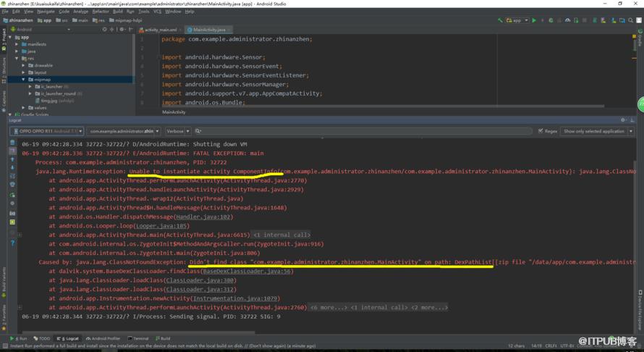Click the Sync Project with Gradle icon
Viewport: 644px width, 352px height.
point(594,20)
